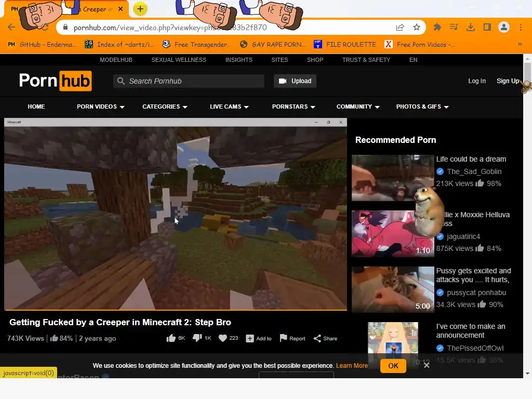
Task: Open the MODELHUB top link
Action: click(x=116, y=60)
